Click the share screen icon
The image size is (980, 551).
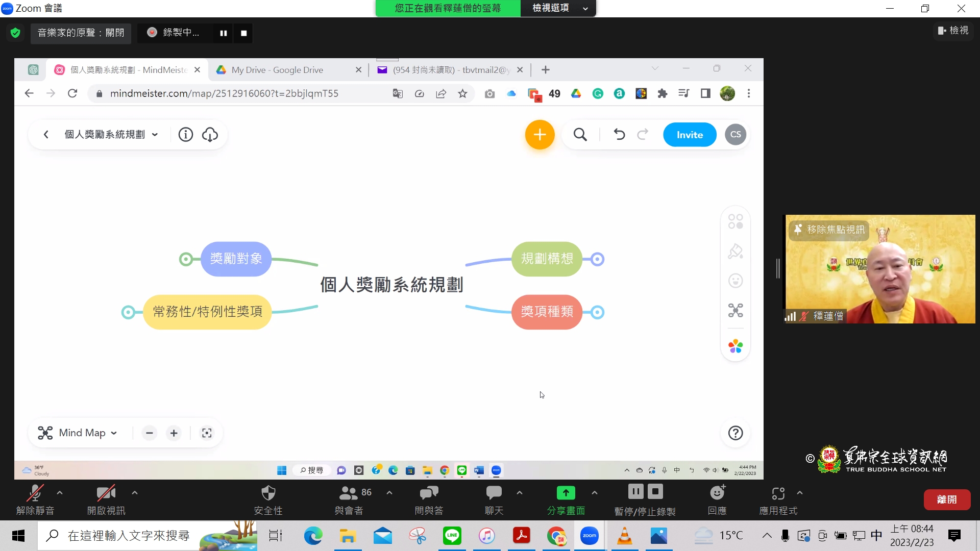click(x=566, y=493)
